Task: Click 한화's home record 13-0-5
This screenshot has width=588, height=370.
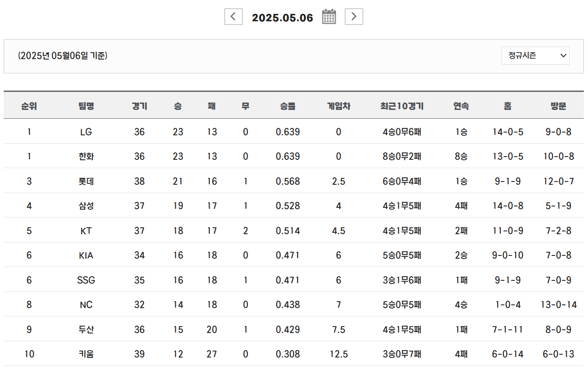Action: 508,157
